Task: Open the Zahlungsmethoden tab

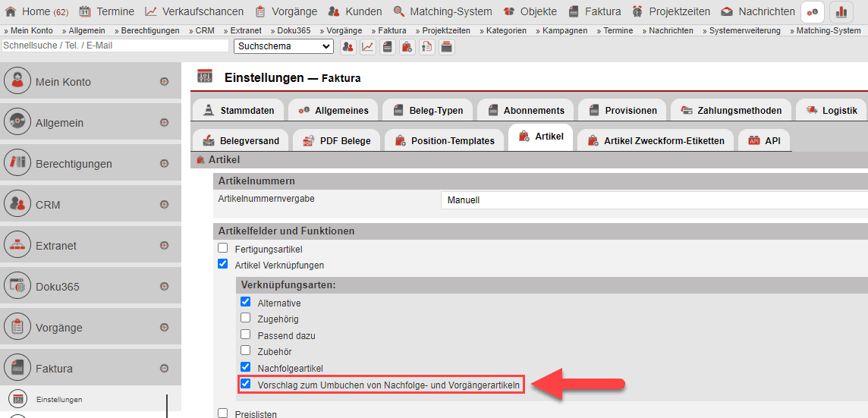Action: 731,110
